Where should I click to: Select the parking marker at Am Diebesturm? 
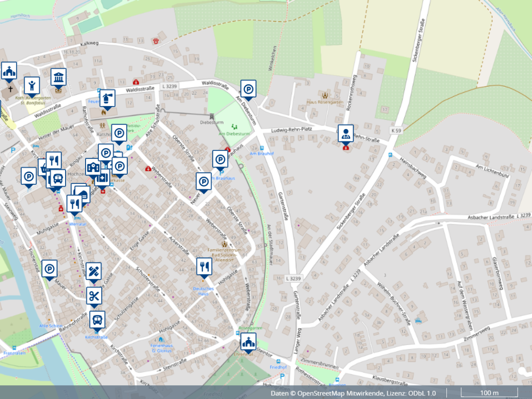click(x=249, y=89)
